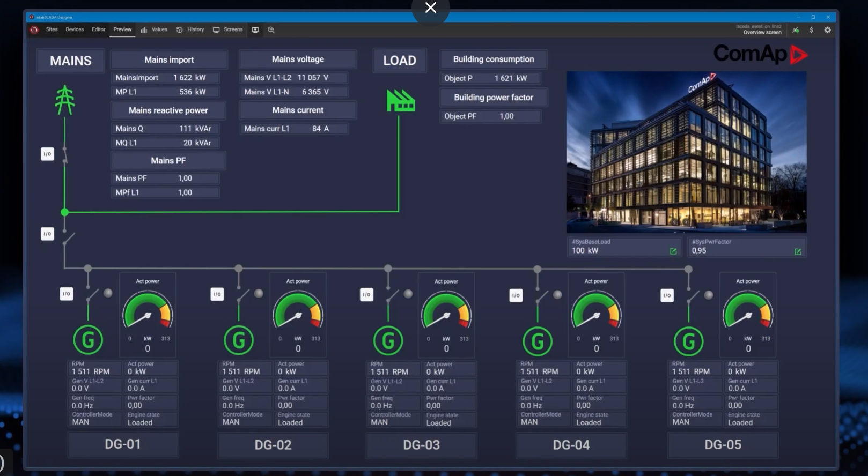Switch to the Editor tab

(98, 30)
